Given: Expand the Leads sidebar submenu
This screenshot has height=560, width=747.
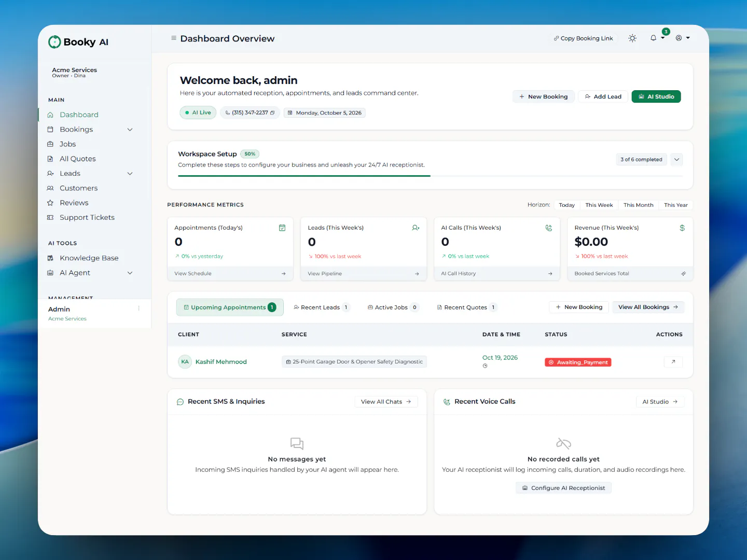Looking at the screenshot, I should [x=130, y=174].
